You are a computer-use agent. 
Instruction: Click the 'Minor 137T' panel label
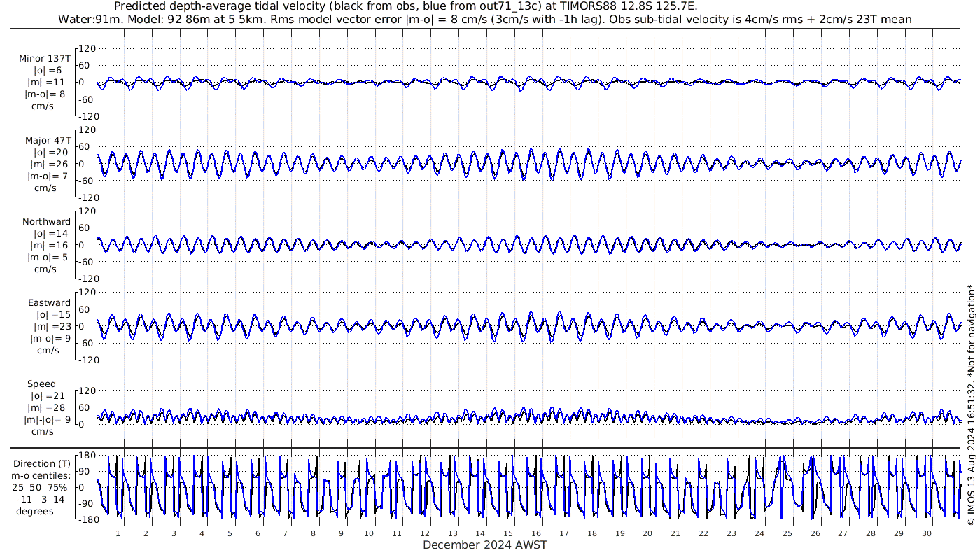45,59
